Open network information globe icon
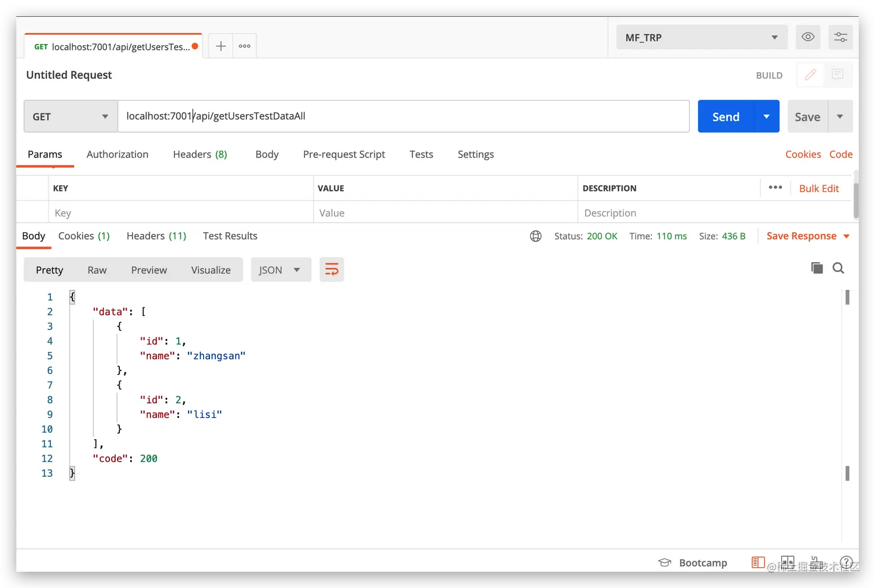Screen dimensions: 875x588 [536, 236]
